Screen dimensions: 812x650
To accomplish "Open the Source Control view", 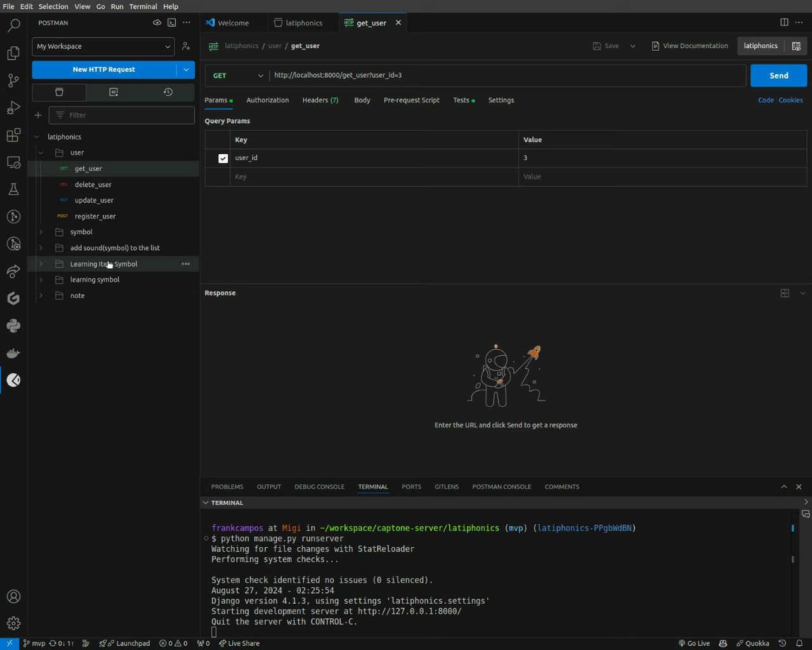I will pos(13,81).
